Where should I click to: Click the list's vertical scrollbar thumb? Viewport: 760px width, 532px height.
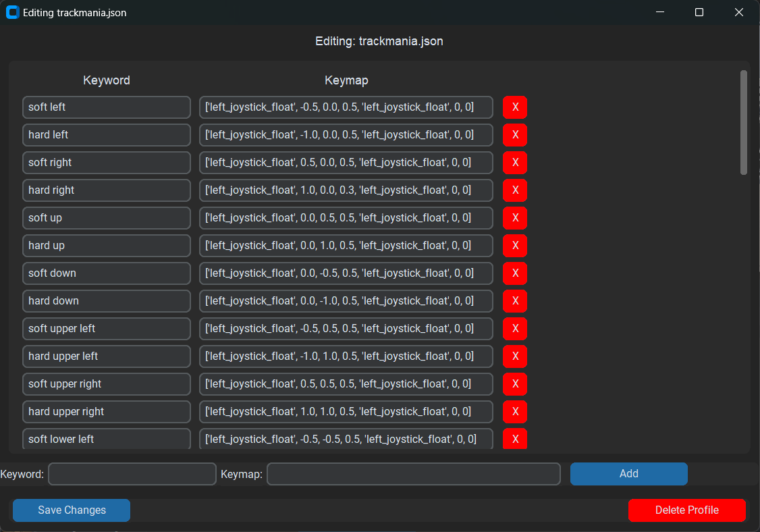(x=744, y=122)
